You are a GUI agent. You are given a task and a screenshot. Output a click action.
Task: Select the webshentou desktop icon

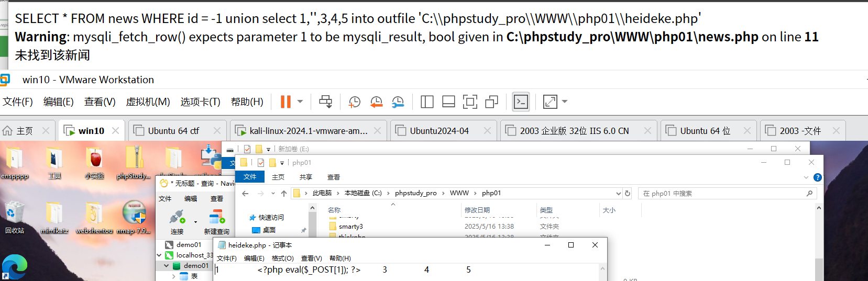[x=94, y=218]
